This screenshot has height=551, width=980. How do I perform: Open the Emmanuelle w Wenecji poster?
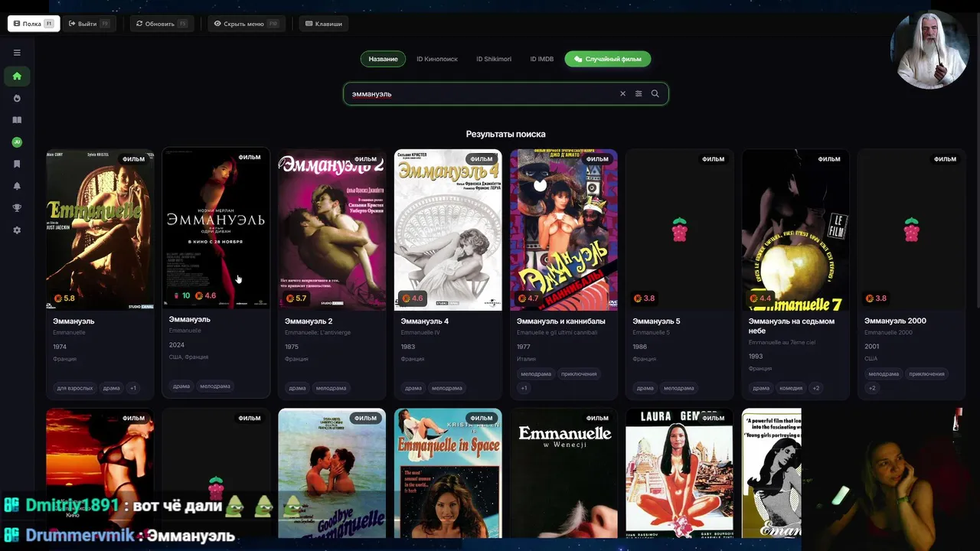click(564, 473)
